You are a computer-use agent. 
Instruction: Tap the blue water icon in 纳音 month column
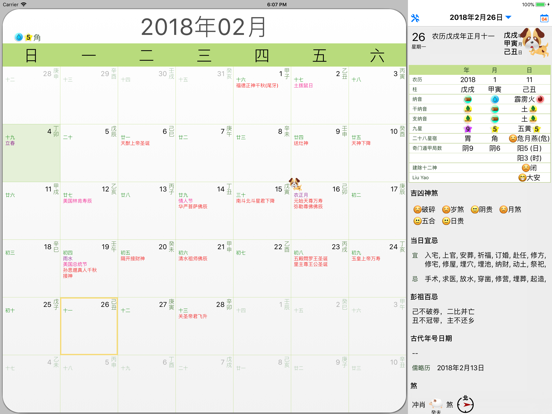495,99
